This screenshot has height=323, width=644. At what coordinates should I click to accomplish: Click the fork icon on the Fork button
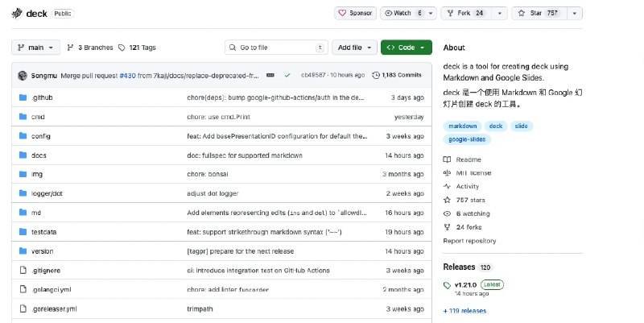[450, 13]
